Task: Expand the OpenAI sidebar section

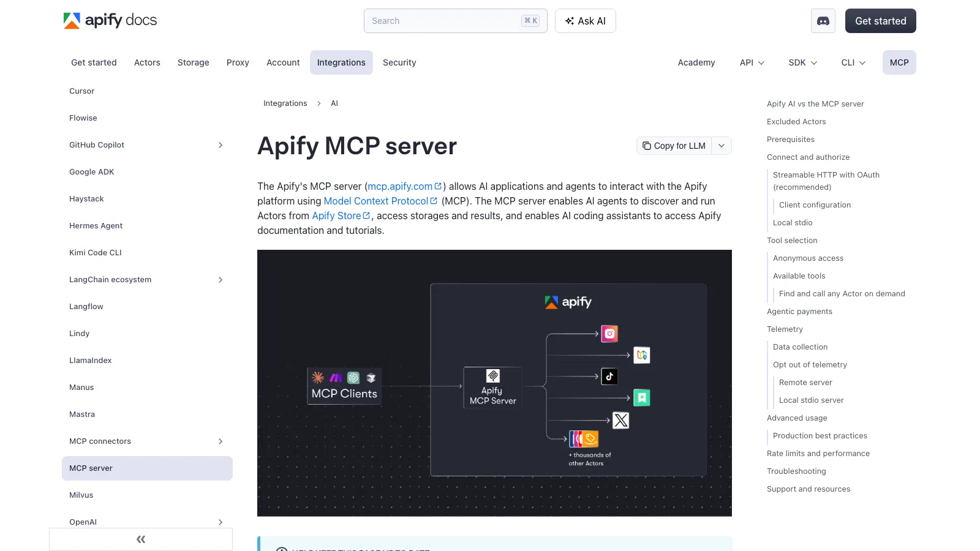Action: coord(221,522)
